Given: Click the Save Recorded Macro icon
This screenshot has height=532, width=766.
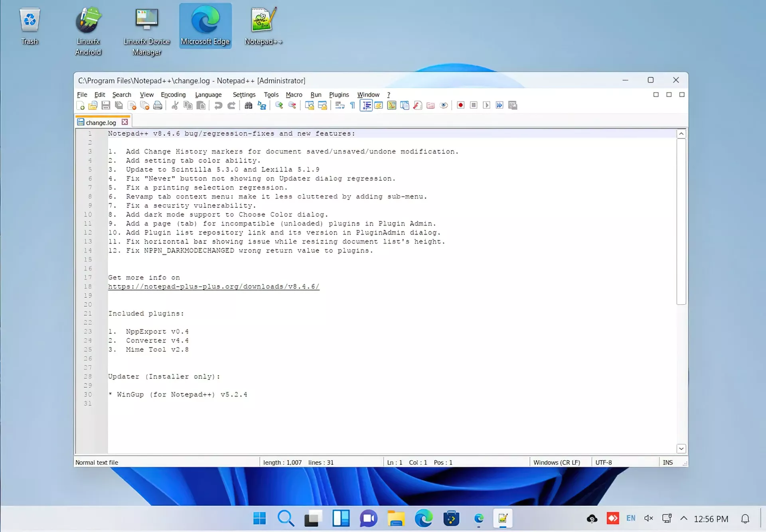Looking at the screenshot, I should [x=513, y=105].
